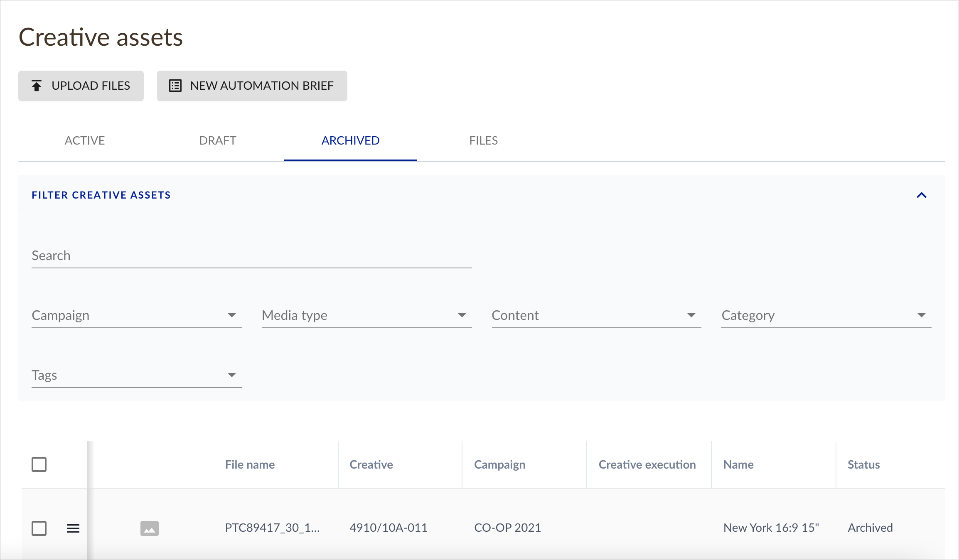Open New Automation Brief
959x560 pixels.
252,86
